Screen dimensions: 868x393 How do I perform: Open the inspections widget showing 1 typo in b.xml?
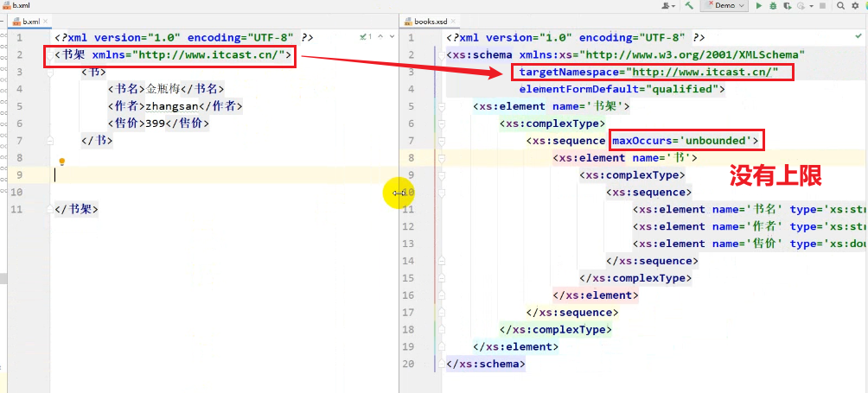366,36
